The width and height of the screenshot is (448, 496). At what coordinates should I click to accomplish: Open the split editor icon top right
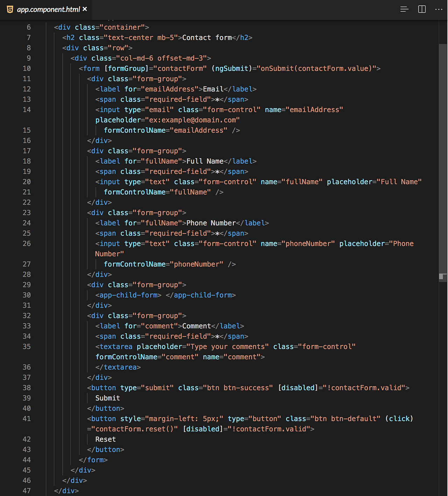pos(422,9)
